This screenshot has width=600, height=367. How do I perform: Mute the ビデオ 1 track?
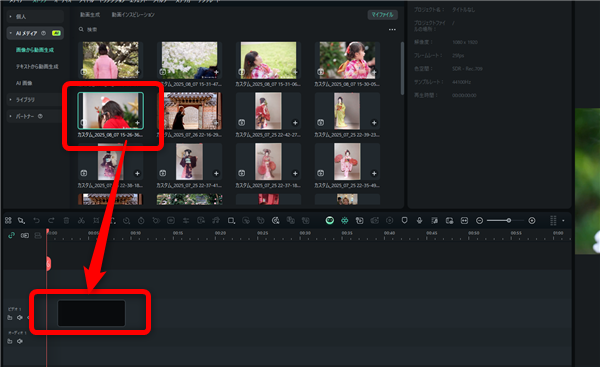click(20, 318)
